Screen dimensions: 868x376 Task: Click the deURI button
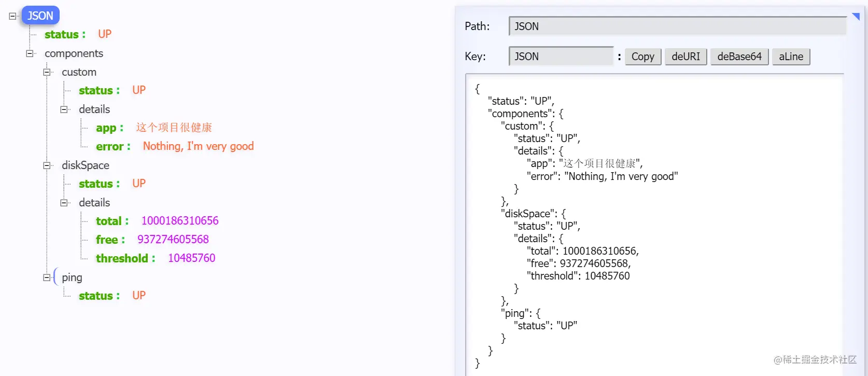685,57
